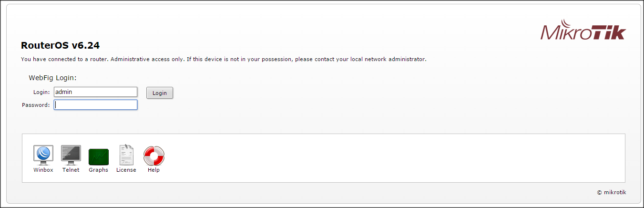
Task: Click the admin Login text field
Action: coord(95,92)
